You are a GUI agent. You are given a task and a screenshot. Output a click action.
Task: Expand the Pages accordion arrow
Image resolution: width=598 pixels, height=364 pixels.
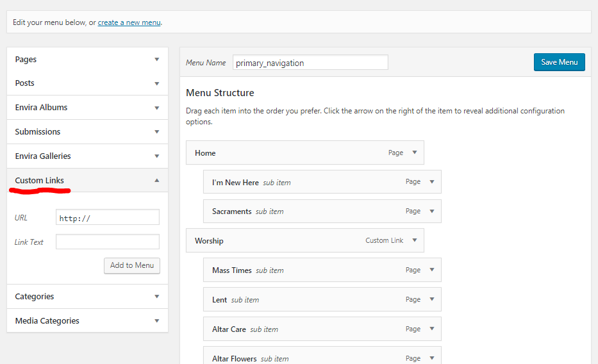click(x=156, y=60)
